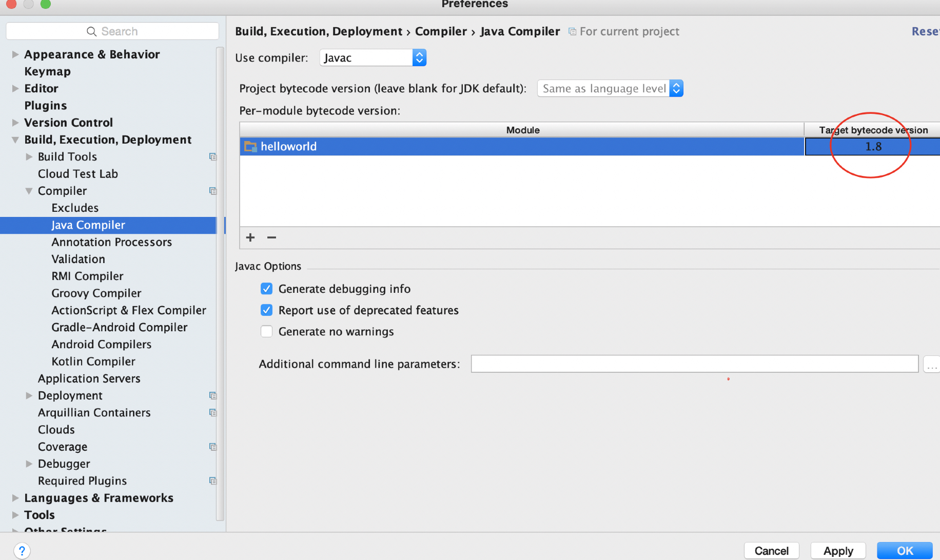
Task: Collapse the Compiler node
Action: click(29, 191)
